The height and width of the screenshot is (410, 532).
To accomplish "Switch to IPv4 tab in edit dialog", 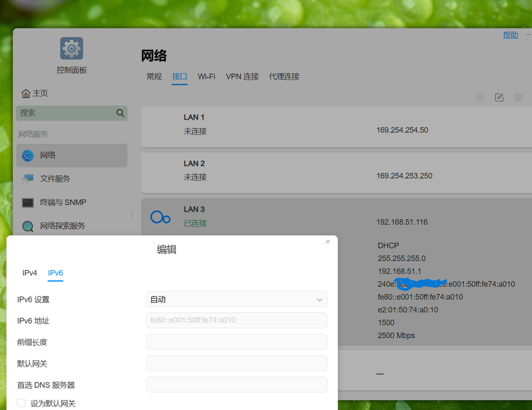I will (x=30, y=273).
